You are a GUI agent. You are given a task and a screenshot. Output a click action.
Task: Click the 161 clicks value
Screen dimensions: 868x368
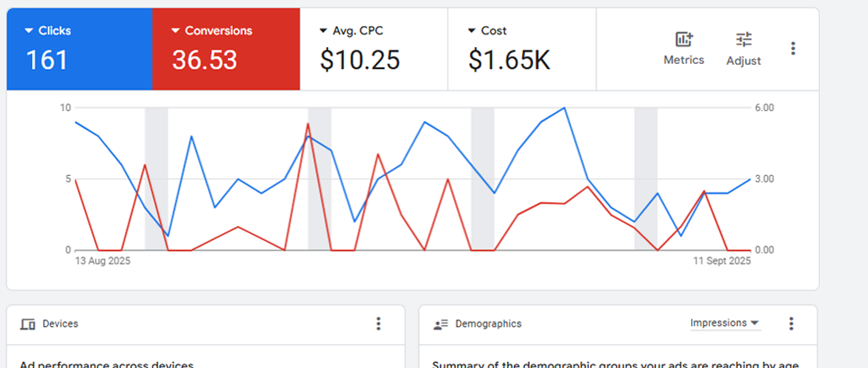point(47,60)
